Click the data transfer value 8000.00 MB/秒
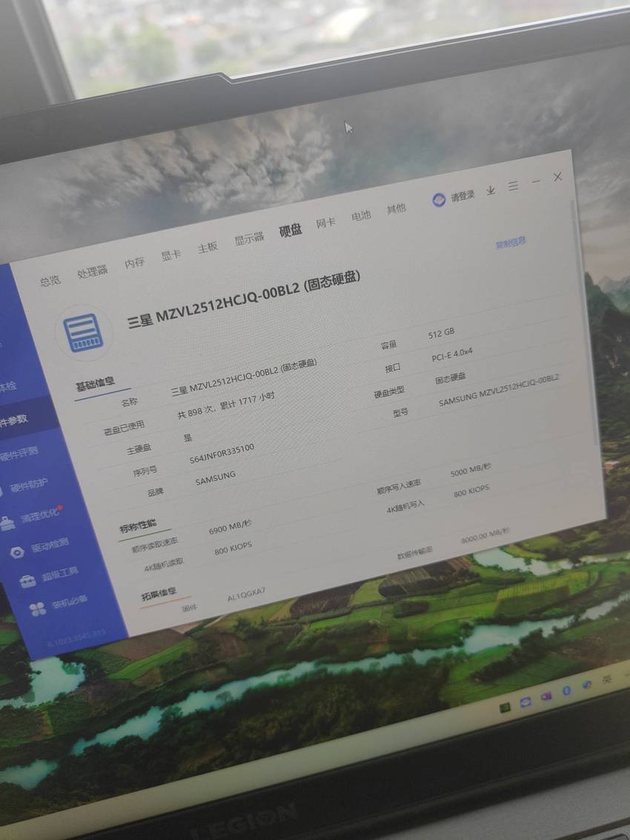Screen dimensions: 630x840 click(x=485, y=535)
